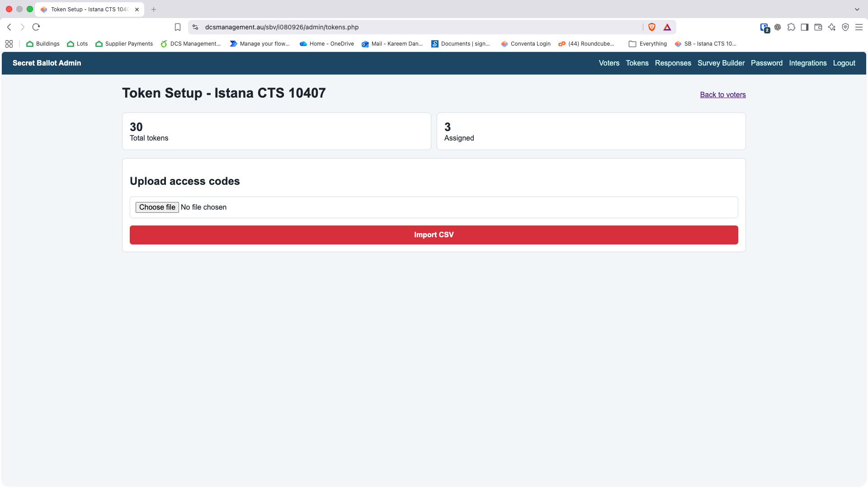Open the Survey Builder nav item
Viewport: 868px width, 488px height.
pos(721,63)
